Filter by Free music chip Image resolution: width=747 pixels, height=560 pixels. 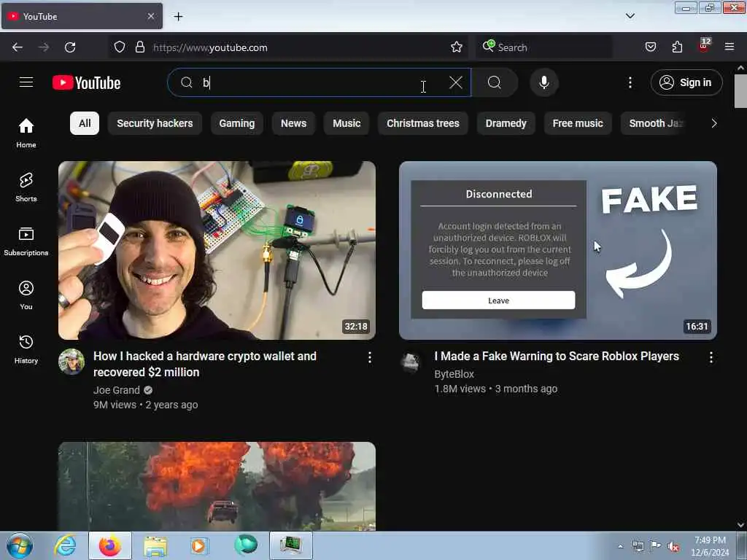tap(578, 123)
